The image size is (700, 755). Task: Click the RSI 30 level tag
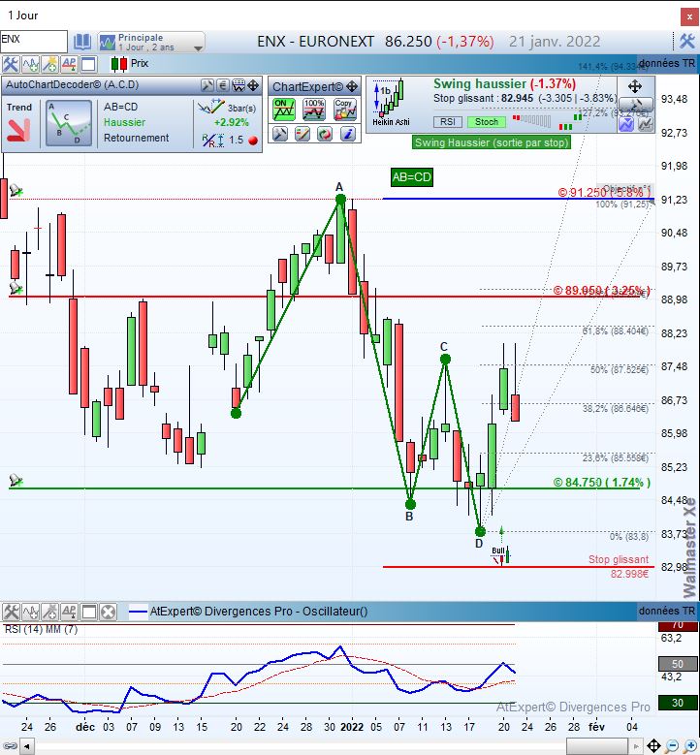coord(678,703)
